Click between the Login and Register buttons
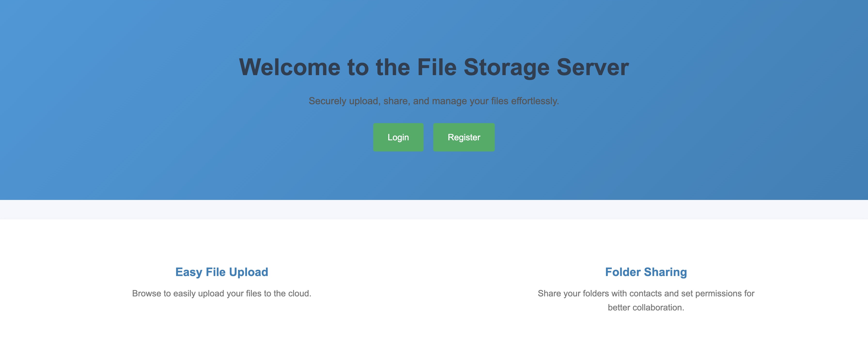The width and height of the screenshot is (868, 348). point(428,137)
